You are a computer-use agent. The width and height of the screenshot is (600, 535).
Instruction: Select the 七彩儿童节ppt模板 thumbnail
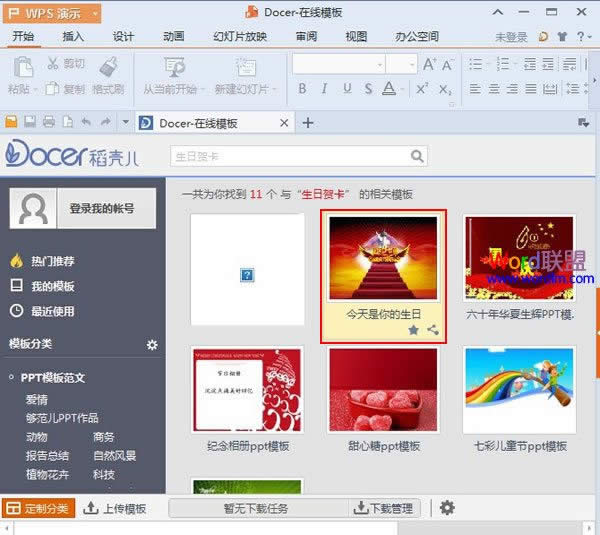(x=519, y=390)
